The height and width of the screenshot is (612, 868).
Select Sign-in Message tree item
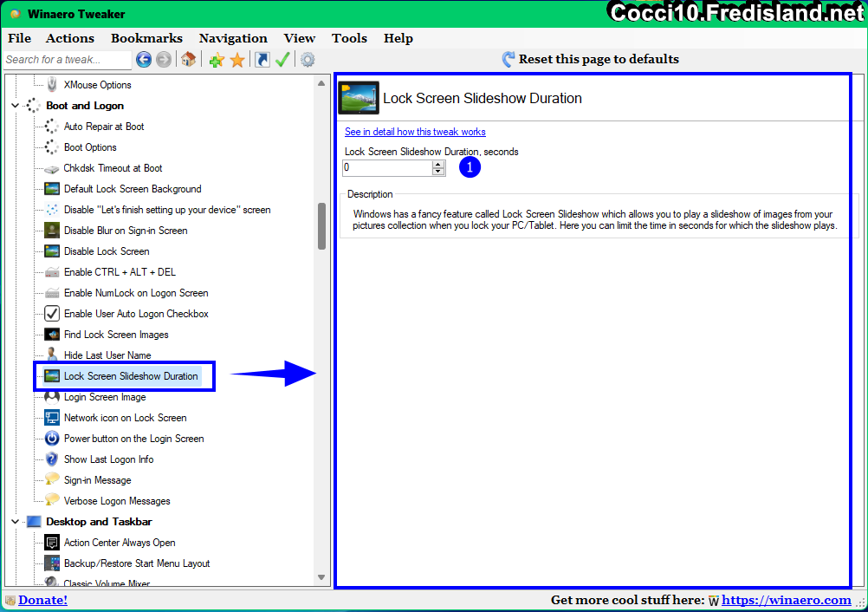click(x=97, y=480)
